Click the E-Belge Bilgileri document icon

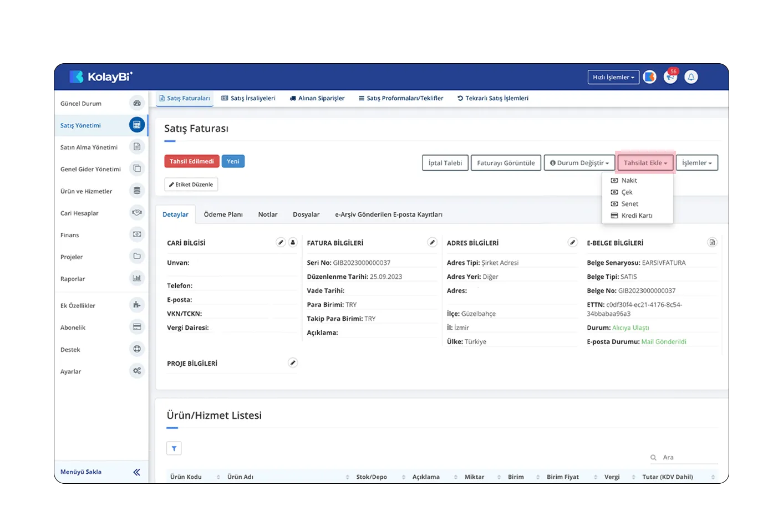(x=712, y=242)
